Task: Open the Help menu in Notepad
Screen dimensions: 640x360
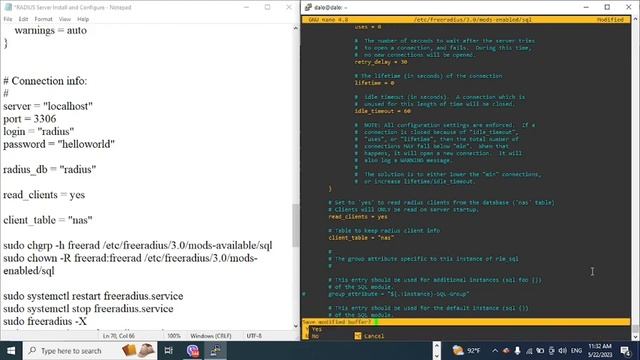Action: tap(83, 19)
